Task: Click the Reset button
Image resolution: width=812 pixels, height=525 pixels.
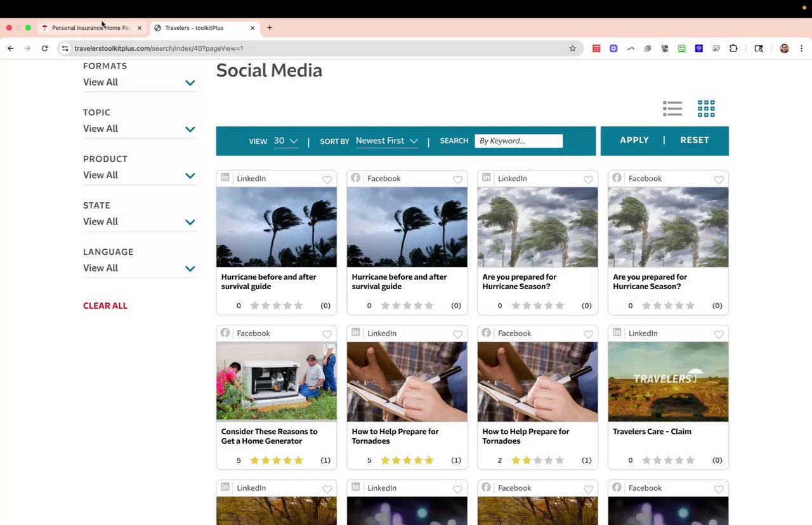Action: click(695, 140)
